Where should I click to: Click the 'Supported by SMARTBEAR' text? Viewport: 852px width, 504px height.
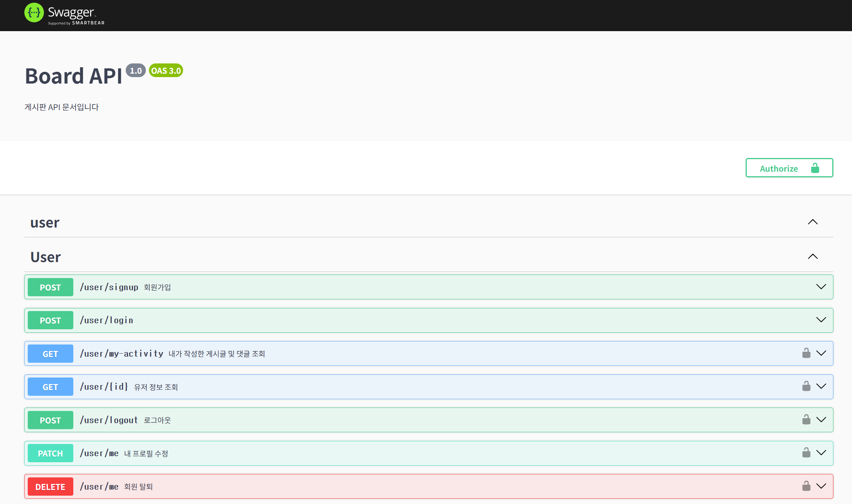(x=76, y=23)
